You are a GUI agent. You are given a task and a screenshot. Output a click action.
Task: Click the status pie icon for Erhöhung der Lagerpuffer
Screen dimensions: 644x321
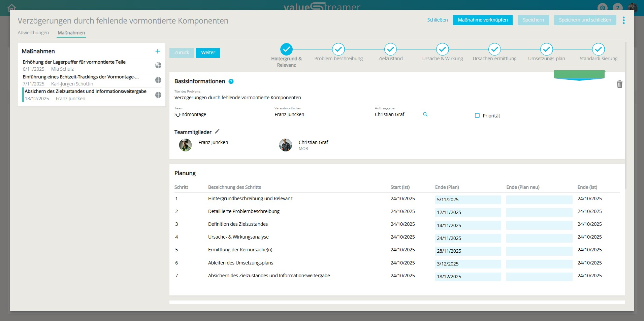click(158, 65)
